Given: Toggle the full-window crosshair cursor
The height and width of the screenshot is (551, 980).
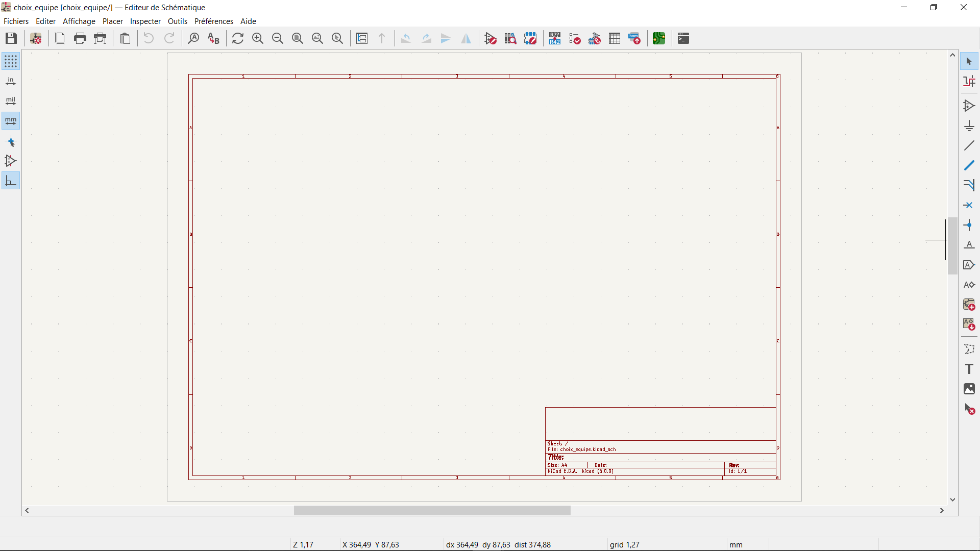Looking at the screenshot, I should pyautogui.click(x=11, y=142).
